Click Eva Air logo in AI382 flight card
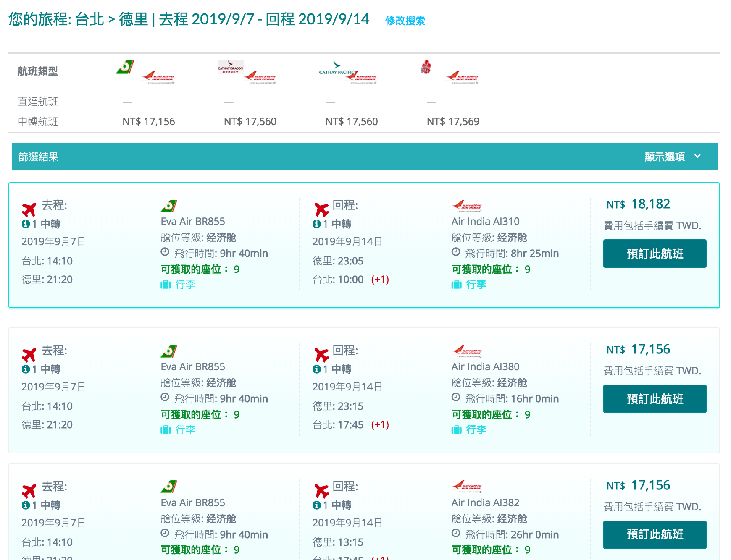 coord(169,487)
